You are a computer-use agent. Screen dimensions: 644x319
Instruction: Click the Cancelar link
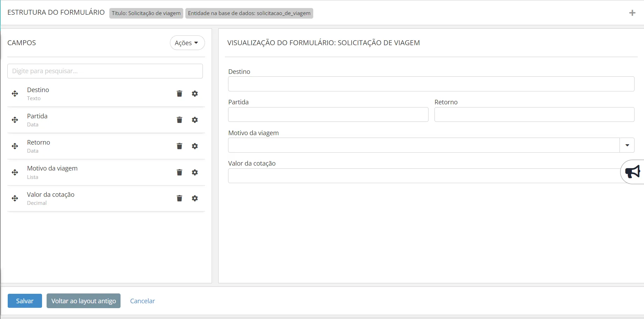click(x=142, y=301)
